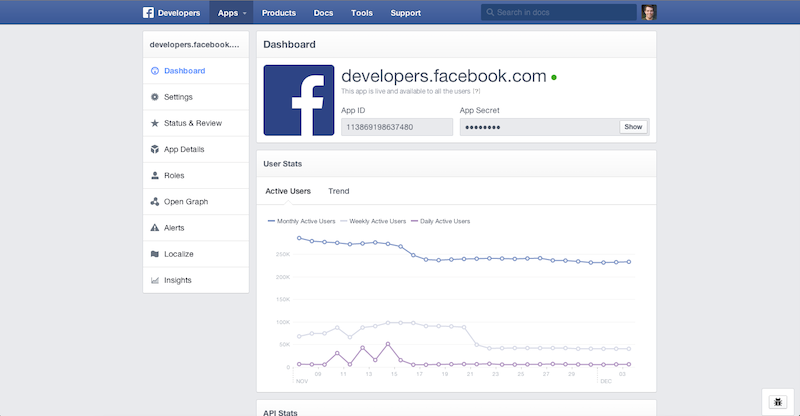
Task: Click the large Facebook app logo
Action: click(299, 100)
